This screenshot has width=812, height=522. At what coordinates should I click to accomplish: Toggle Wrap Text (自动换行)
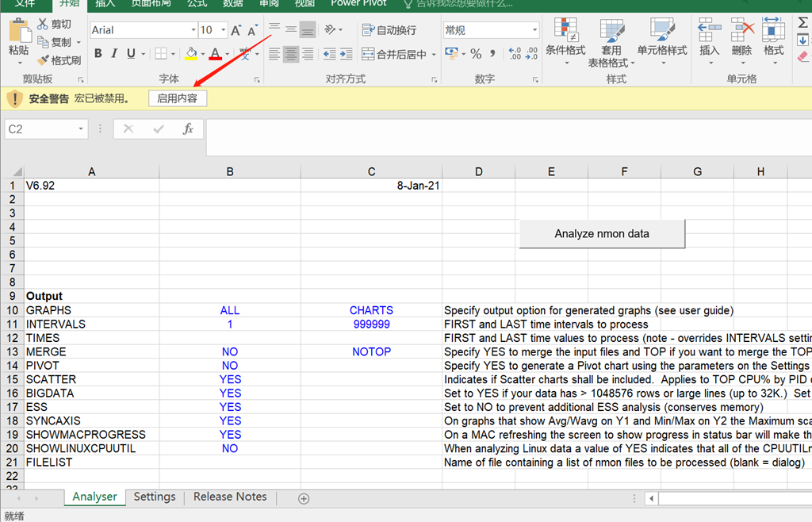(389, 30)
